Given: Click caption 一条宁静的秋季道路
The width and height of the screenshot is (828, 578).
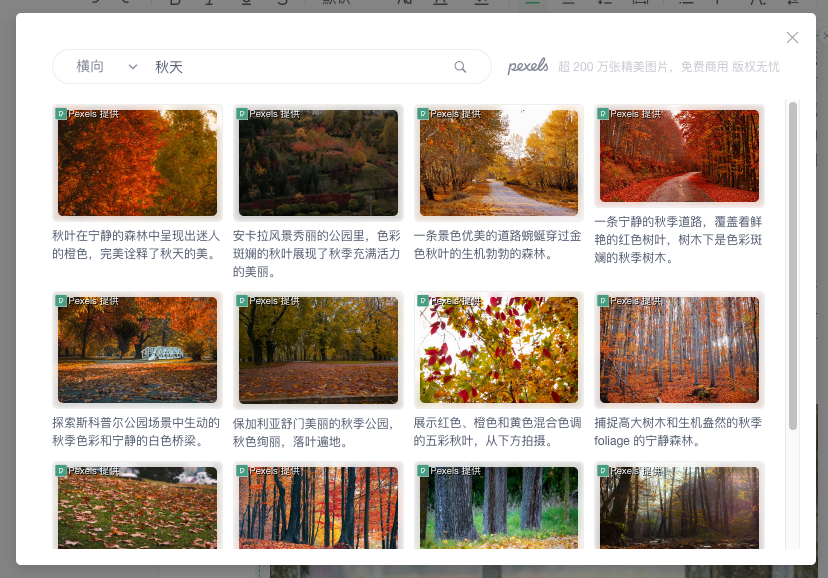Looking at the screenshot, I should tap(679, 240).
